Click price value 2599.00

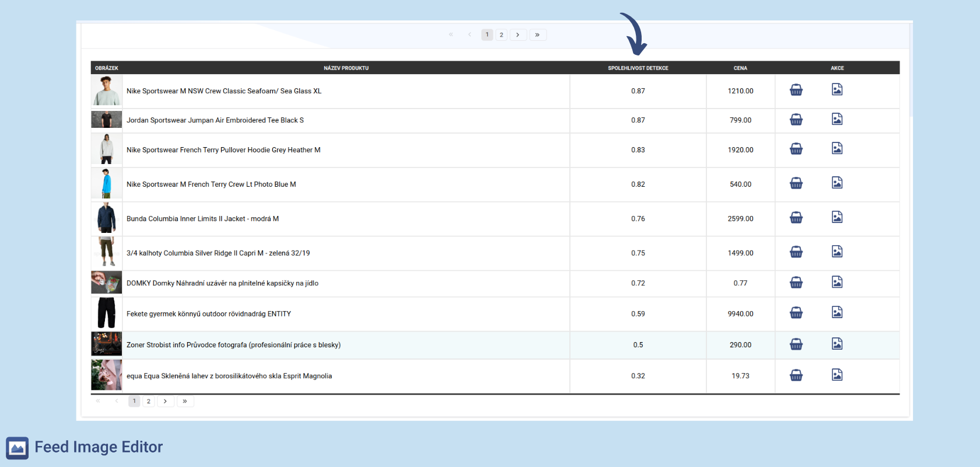(740, 219)
